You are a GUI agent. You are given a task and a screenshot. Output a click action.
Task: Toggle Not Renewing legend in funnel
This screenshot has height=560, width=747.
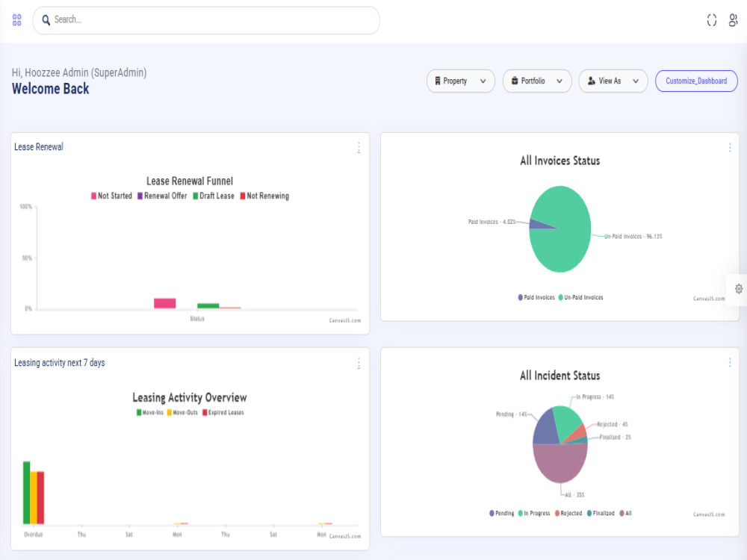click(264, 196)
